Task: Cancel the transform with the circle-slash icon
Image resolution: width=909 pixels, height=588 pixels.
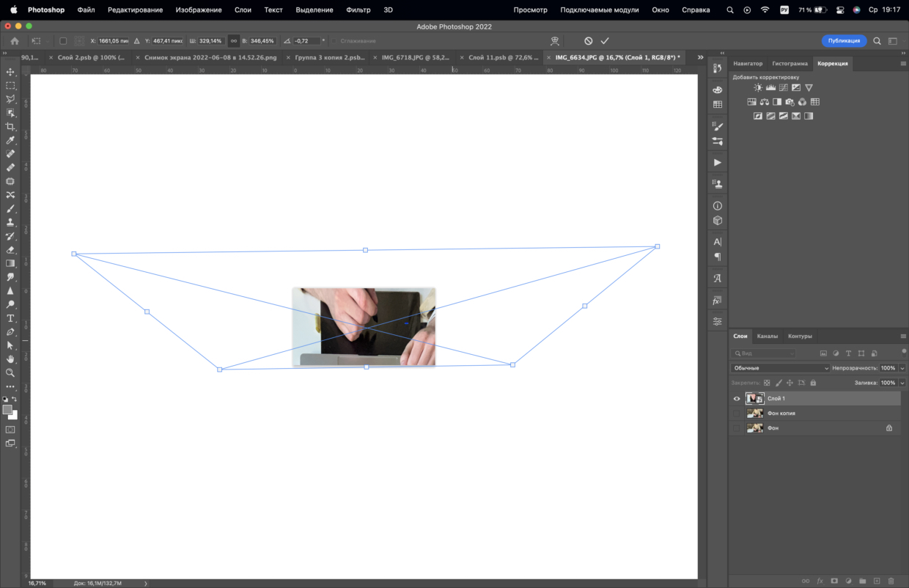Action: [588, 41]
